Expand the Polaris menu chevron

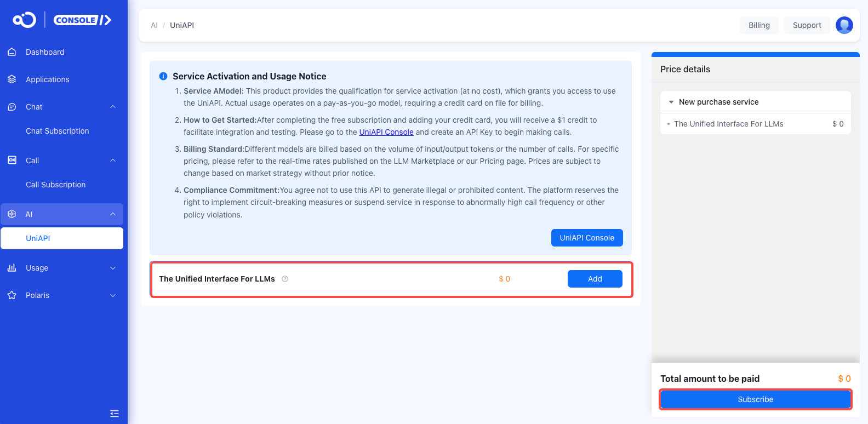[113, 295]
